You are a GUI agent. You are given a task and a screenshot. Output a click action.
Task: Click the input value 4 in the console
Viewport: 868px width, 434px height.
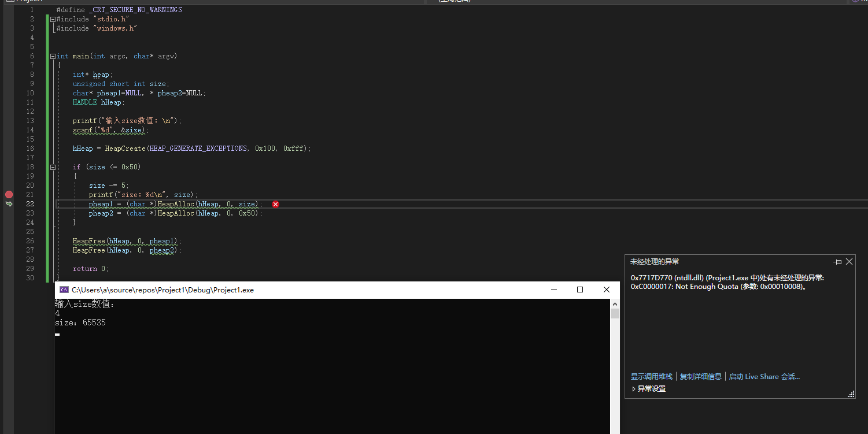point(57,314)
